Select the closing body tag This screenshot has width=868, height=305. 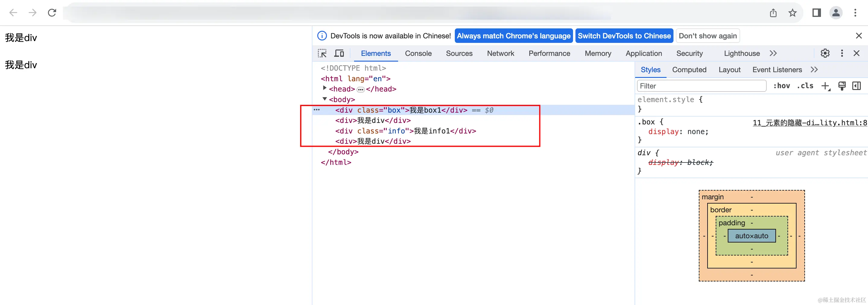[x=343, y=152]
